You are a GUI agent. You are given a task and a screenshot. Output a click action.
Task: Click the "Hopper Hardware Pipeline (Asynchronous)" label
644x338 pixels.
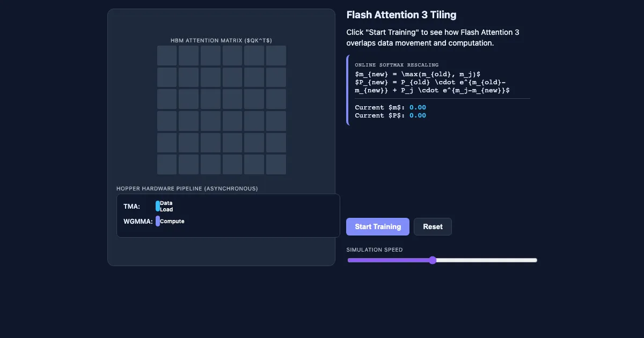pyautogui.click(x=187, y=188)
